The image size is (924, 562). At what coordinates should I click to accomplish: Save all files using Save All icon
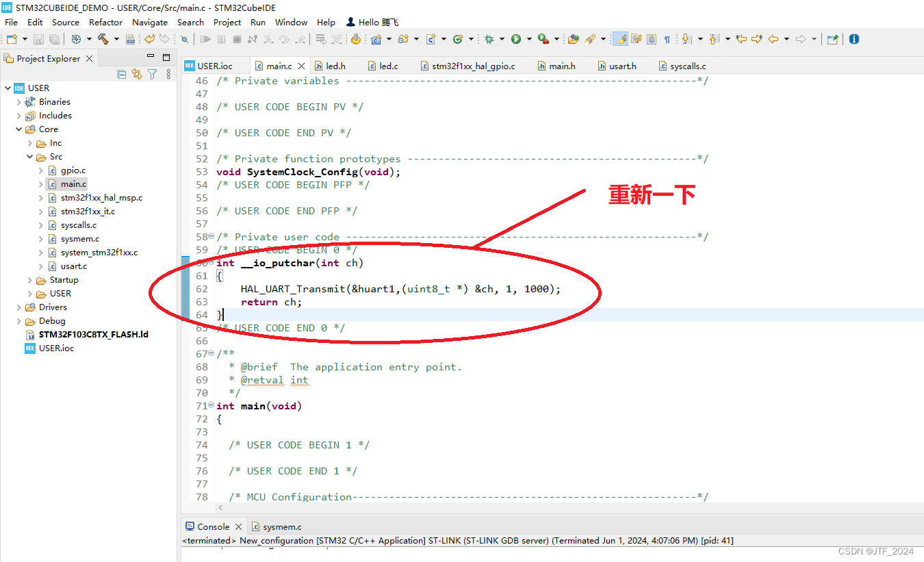54,39
